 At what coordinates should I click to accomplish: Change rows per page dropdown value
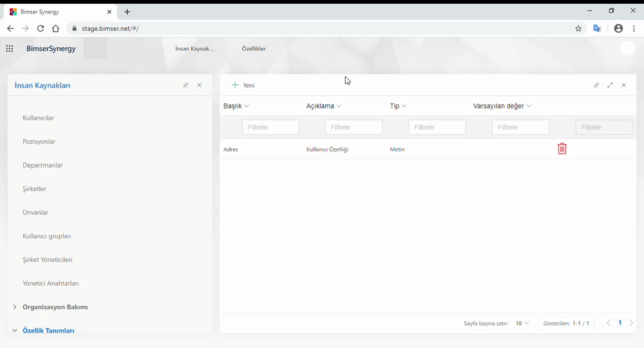[522, 323]
